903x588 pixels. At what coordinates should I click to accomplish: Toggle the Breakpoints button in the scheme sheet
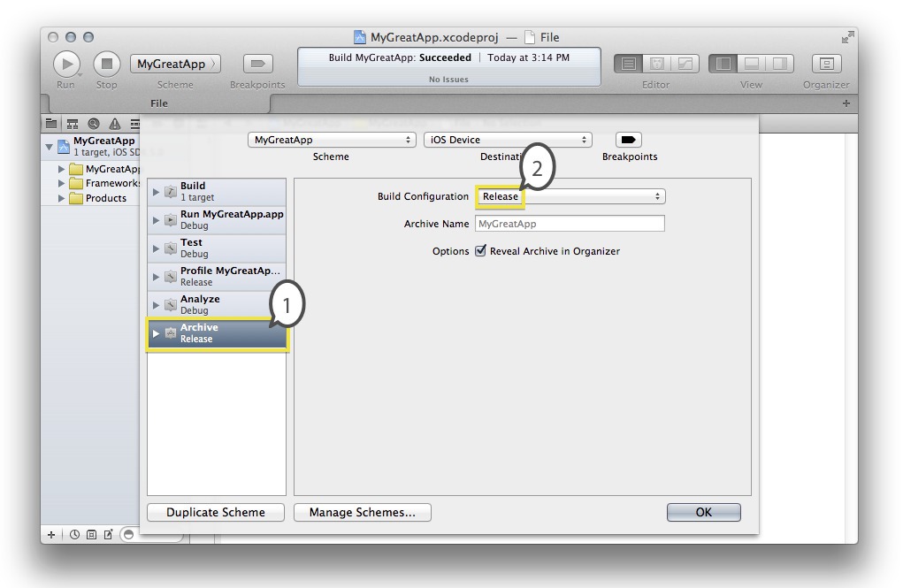pos(628,140)
